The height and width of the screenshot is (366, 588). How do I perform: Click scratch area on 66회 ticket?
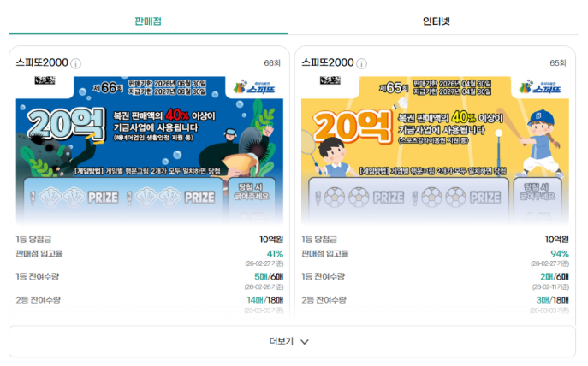(123, 198)
